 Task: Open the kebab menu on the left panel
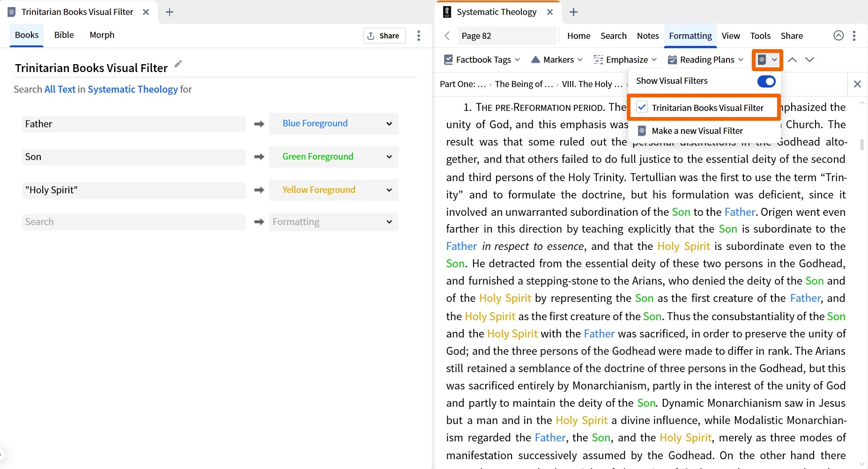[x=418, y=35]
